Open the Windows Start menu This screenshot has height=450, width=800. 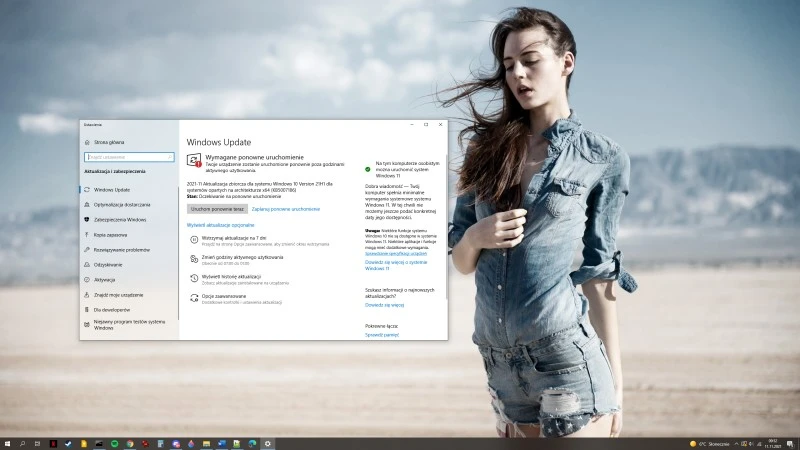click(x=7, y=444)
